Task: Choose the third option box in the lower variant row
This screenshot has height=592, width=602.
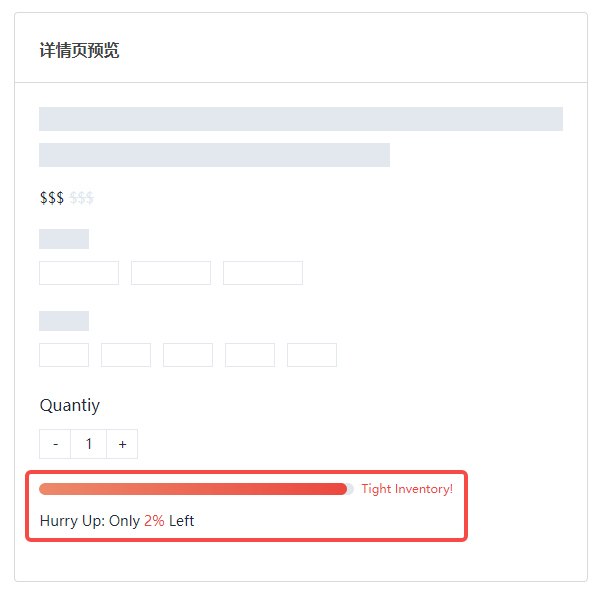Action: click(x=188, y=355)
